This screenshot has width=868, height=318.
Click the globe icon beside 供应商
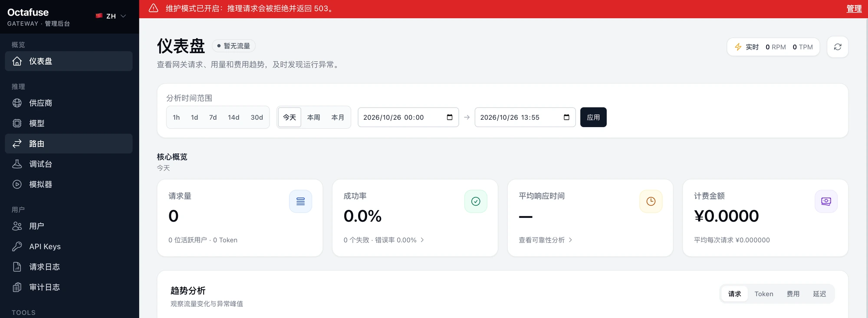coord(17,103)
